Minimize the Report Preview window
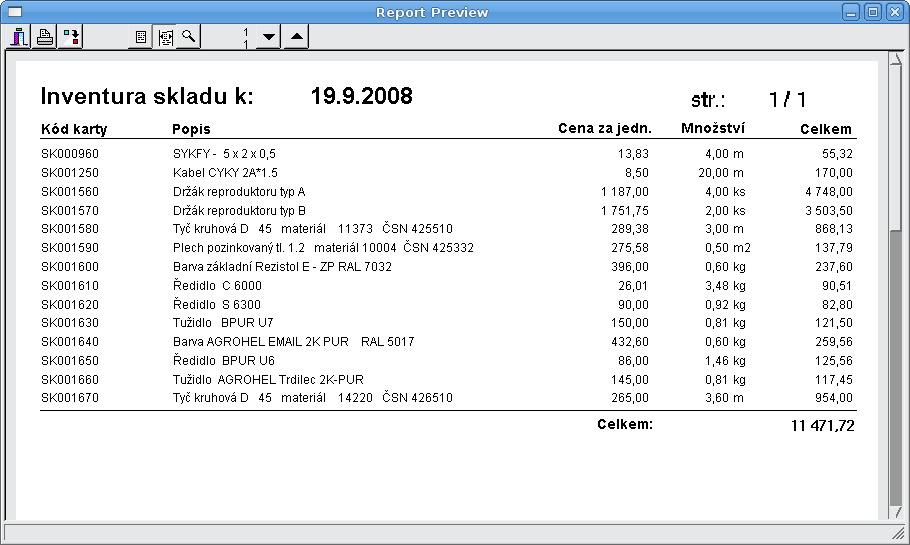This screenshot has width=910, height=545. 851,12
